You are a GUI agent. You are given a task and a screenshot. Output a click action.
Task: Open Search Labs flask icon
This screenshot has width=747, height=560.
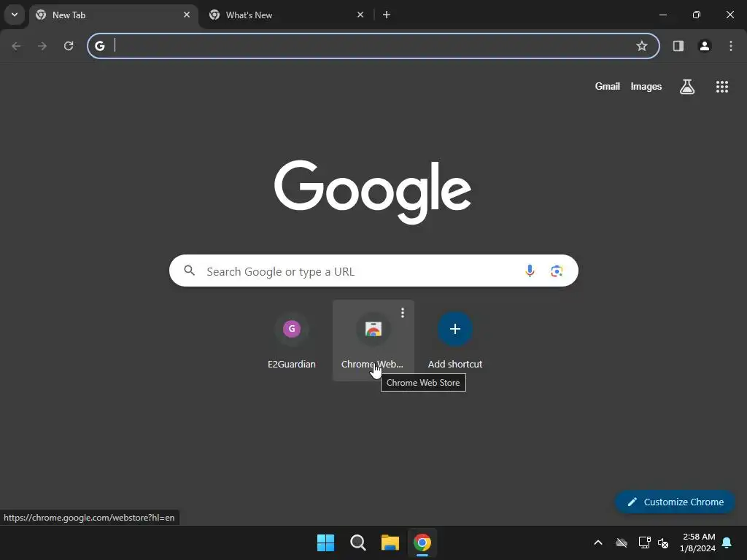pyautogui.click(x=687, y=87)
